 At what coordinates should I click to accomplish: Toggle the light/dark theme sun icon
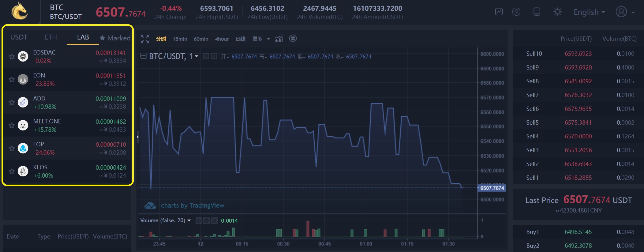[x=557, y=12]
